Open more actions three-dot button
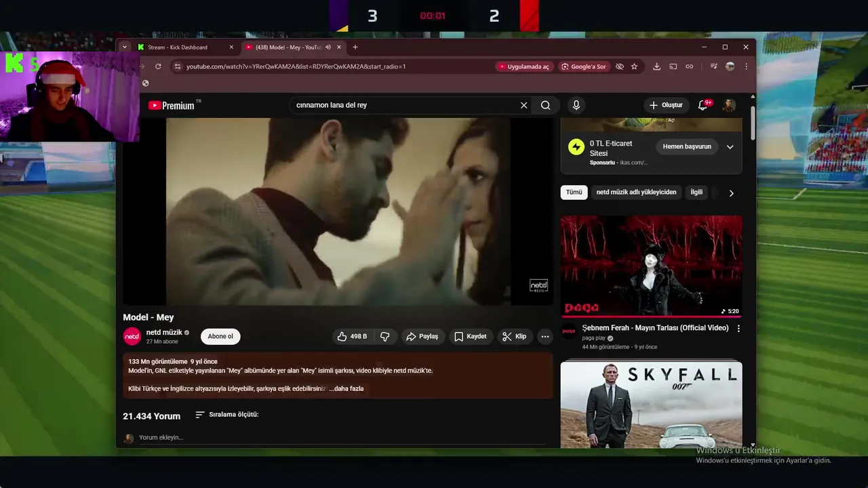The width and height of the screenshot is (868, 488). click(x=545, y=336)
